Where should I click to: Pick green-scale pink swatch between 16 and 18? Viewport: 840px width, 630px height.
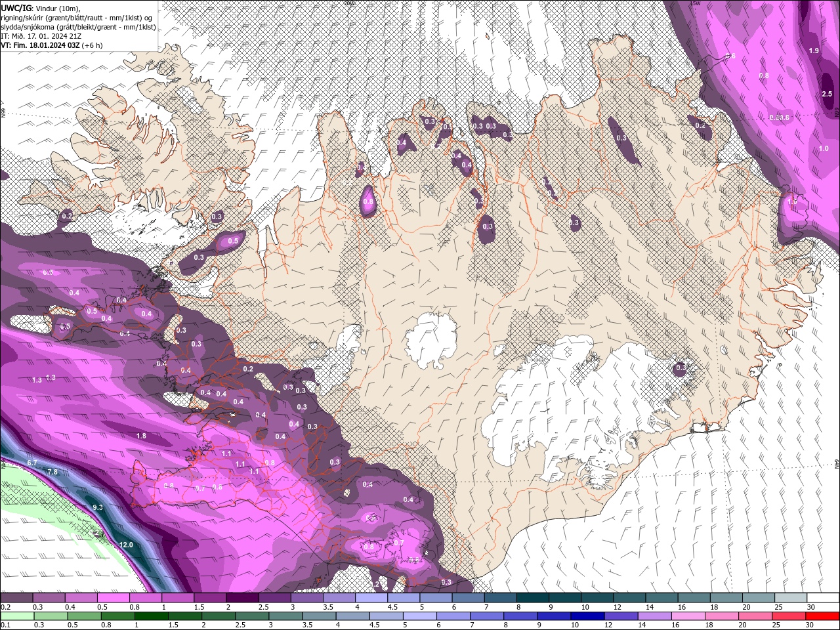689,616
